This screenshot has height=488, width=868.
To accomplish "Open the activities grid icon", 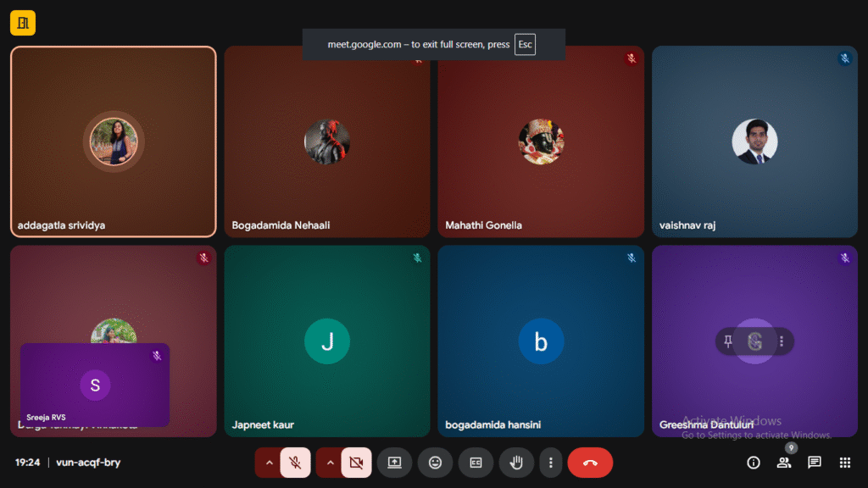I will [x=844, y=463].
